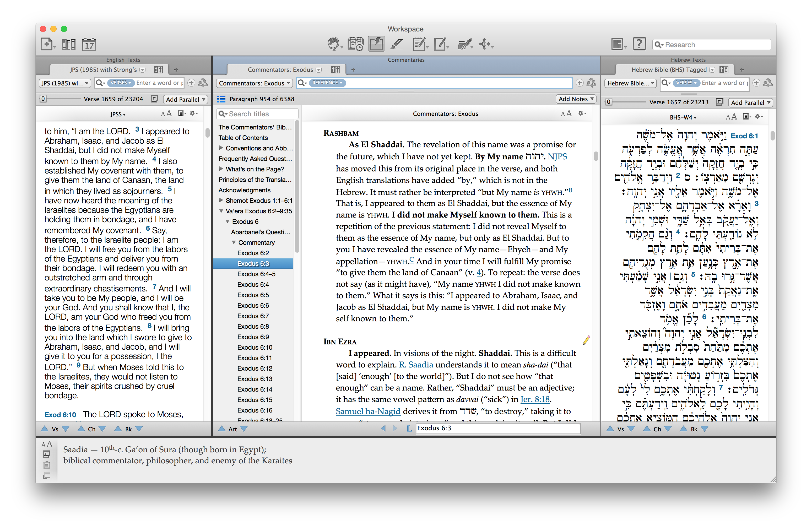Add a new tab in Hebrew Texts zone
The width and height of the screenshot is (812, 531).
(741, 70)
